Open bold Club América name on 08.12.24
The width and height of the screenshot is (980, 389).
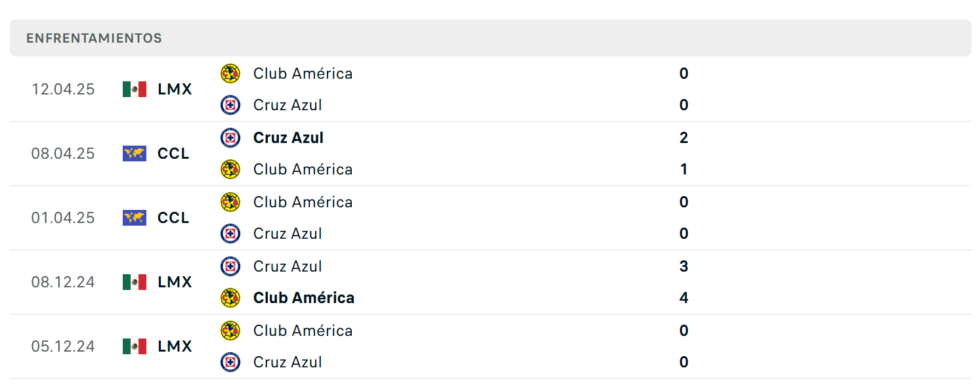[x=304, y=298]
